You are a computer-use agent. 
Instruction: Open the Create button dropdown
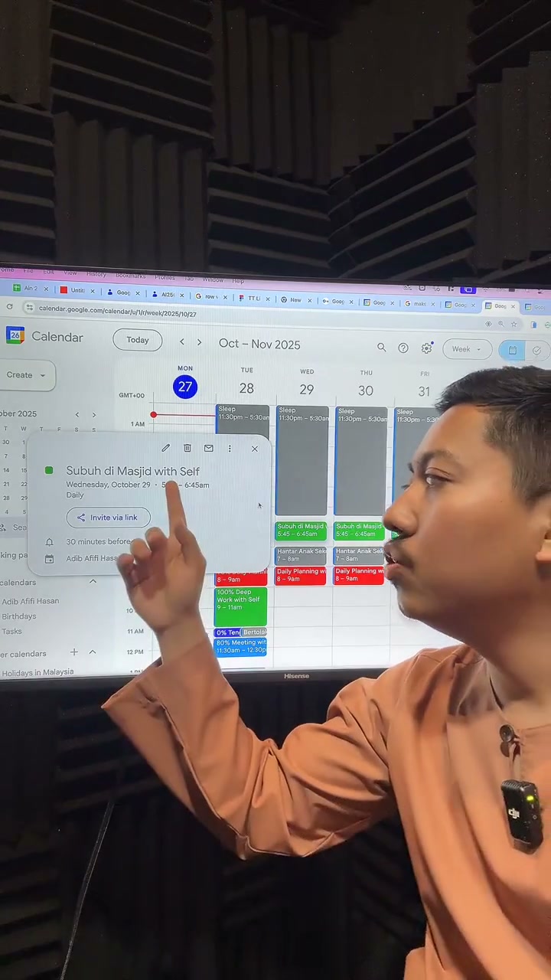pos(27,375)
